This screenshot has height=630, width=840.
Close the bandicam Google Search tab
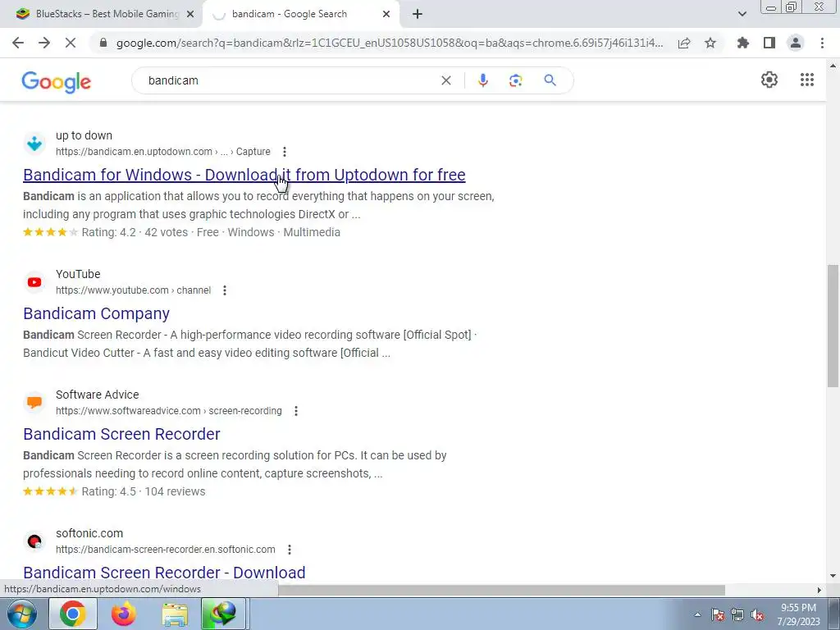pos(386,14)
